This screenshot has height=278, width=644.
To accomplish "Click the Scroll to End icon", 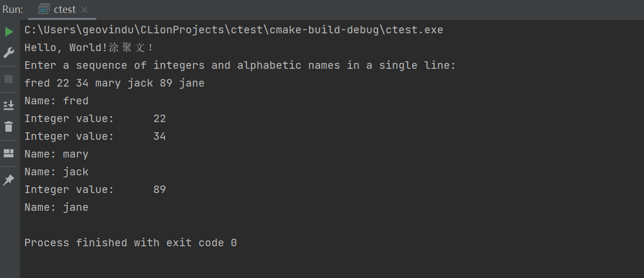I will pos(9,105).
